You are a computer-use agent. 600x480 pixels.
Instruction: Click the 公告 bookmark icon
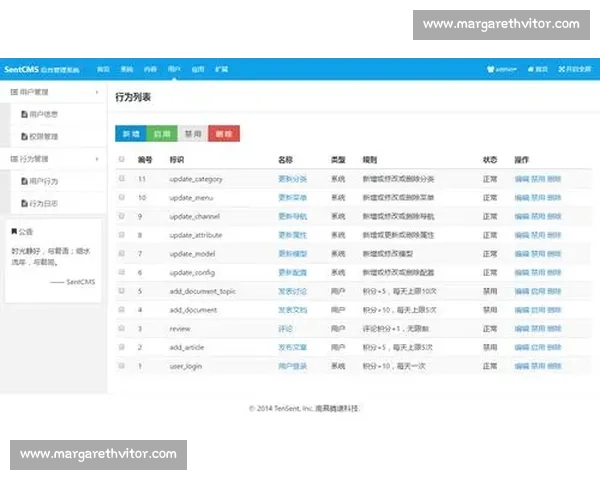point(14,231)
